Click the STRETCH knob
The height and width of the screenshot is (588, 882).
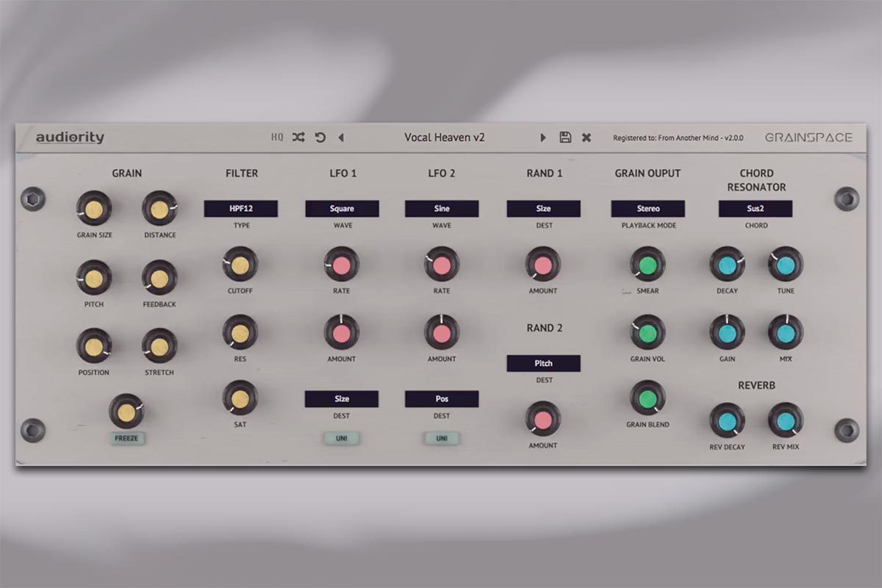[159, 346]
